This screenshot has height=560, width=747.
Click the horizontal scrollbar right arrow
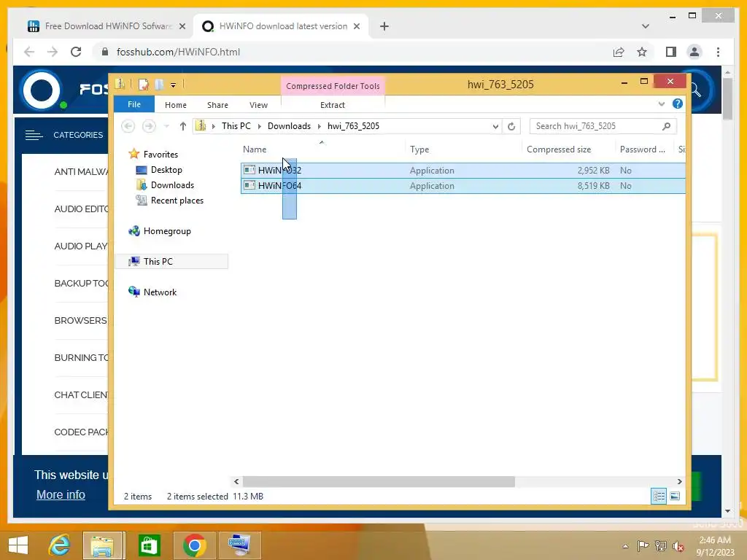[679, 481]
